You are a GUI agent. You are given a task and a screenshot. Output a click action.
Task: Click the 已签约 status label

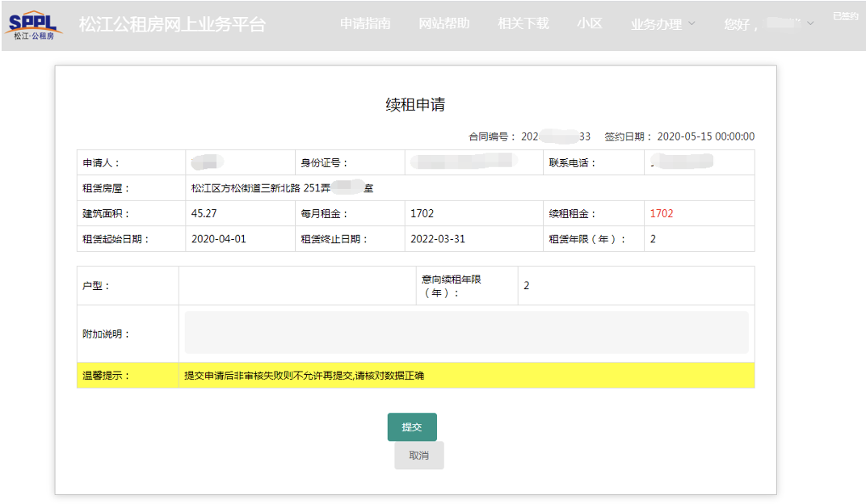point(845,16)
